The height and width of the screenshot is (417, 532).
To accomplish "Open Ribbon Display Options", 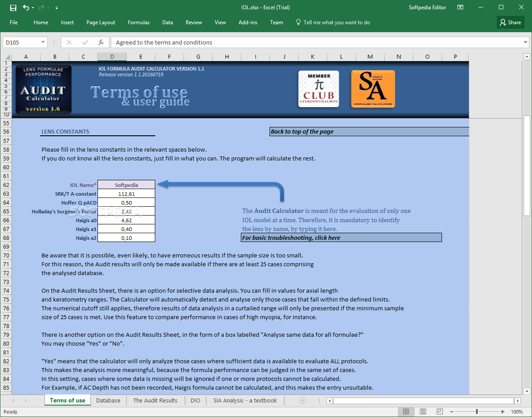I will pyautogui.click(x=460, y=7).
